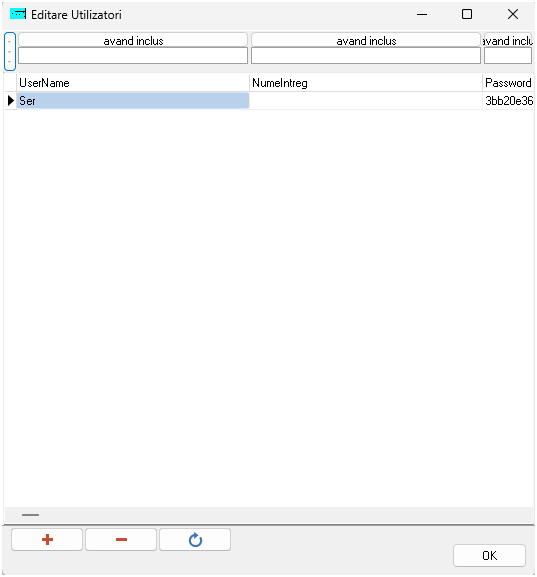Viewport: 537px width, 577px height.
Task: Sort by the NumeIntreg column header
Action: (x=366, y=83)
